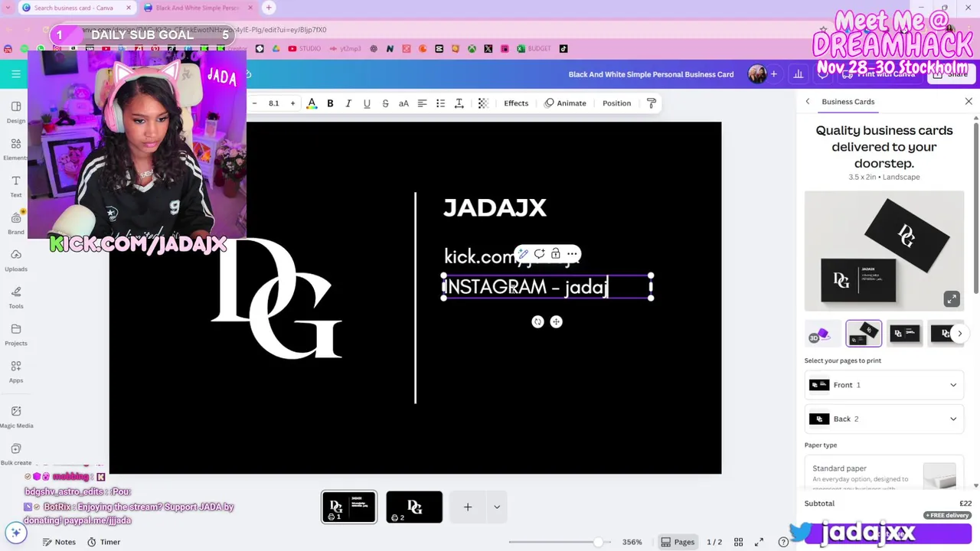Viewport: 980px width, 551px height.
Task: Expand the Front 1 page dropdown
Action: [884, 385]
